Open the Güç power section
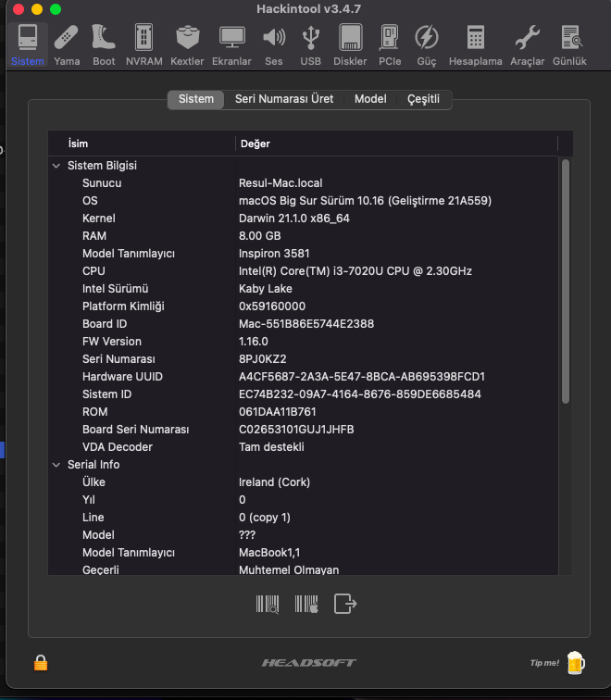611x700 pixels. pyautogui.click(x=426, y=45)
